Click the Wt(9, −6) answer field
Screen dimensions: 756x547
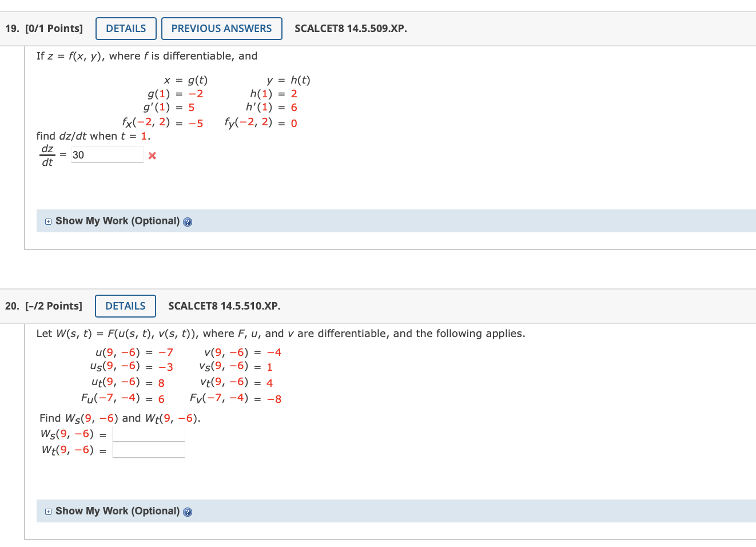149,450
